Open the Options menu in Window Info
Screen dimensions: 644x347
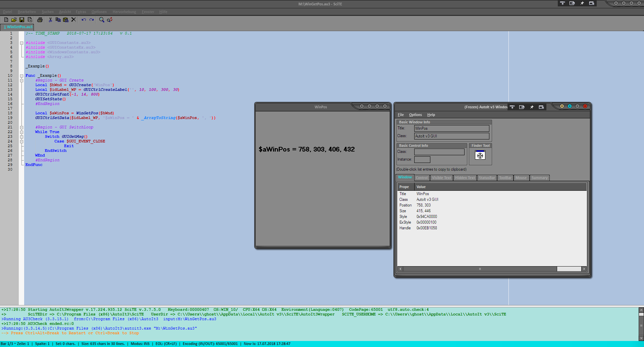pyautogui.click(x=415, y=115)
